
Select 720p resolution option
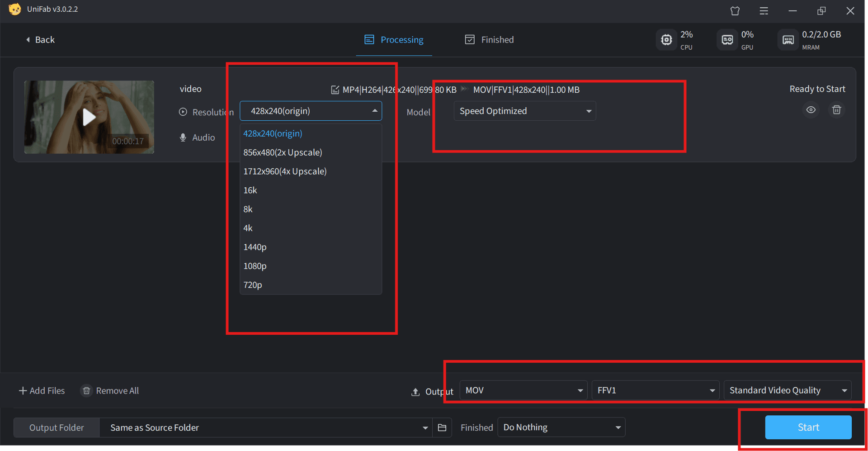pos(311,285)
